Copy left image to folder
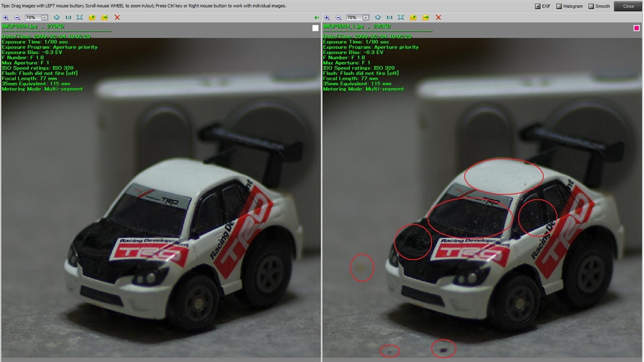 (92, 18)
